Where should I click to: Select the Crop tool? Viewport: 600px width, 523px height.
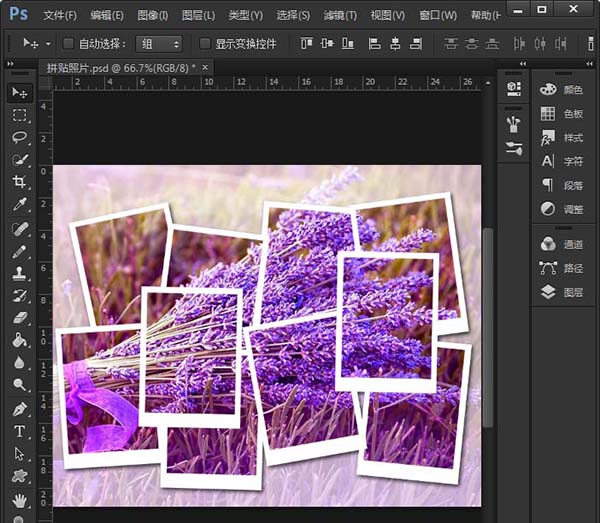tap(20, 182)
